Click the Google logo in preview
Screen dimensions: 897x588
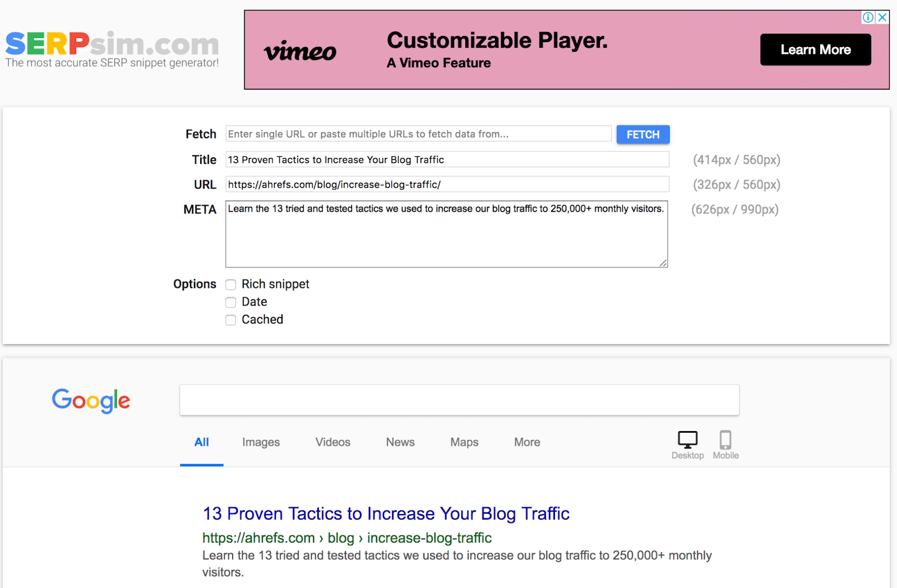pyautogui.click(x=91, y=401)
